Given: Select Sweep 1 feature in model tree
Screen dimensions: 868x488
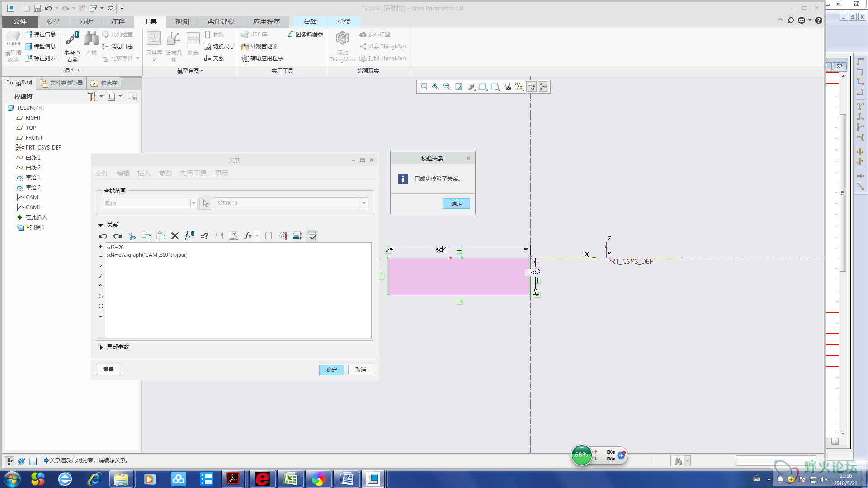Looking at the screenshot, I should 31,227.
